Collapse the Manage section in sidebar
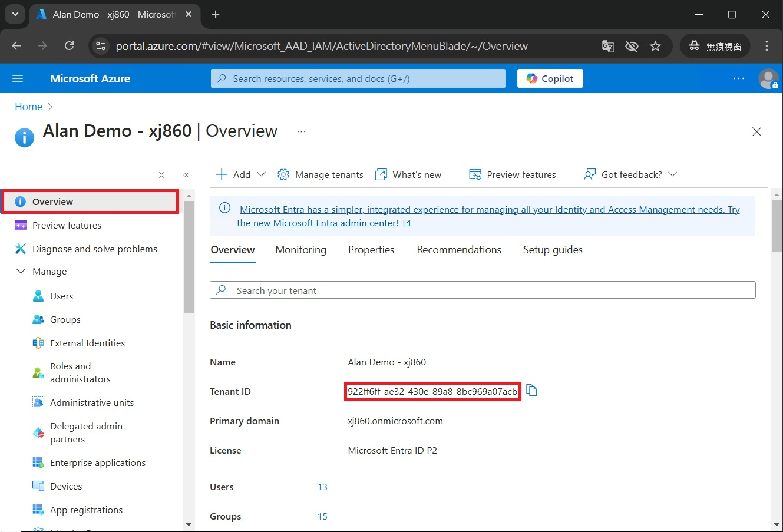 21,271
